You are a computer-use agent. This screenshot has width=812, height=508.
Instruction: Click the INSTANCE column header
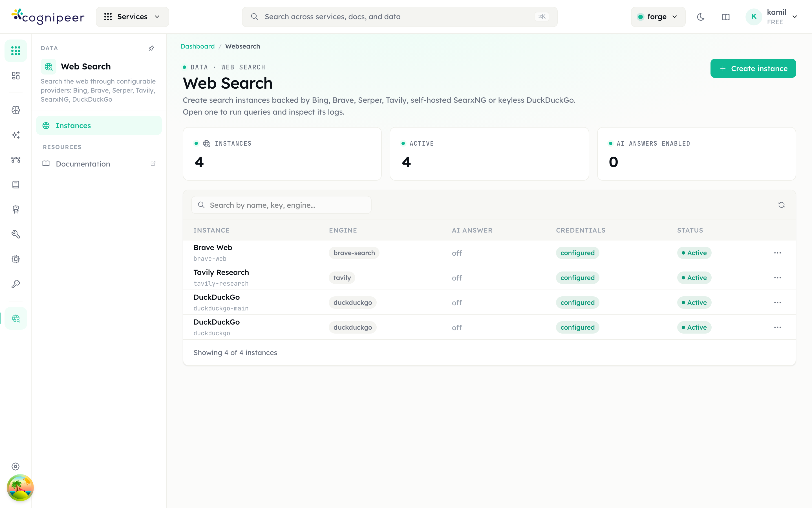211,231
